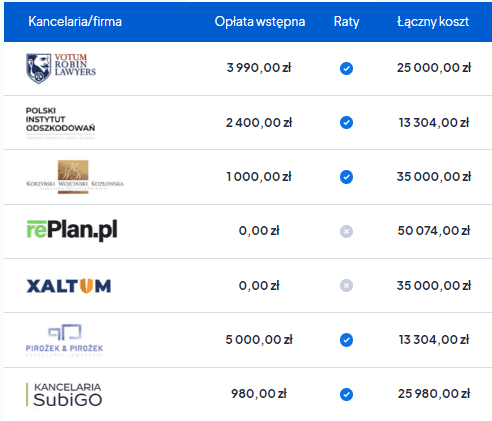This screenshot has width=492, height=421.
Task: Select the Kancelaria/firma column header
Action: [75, 22]
